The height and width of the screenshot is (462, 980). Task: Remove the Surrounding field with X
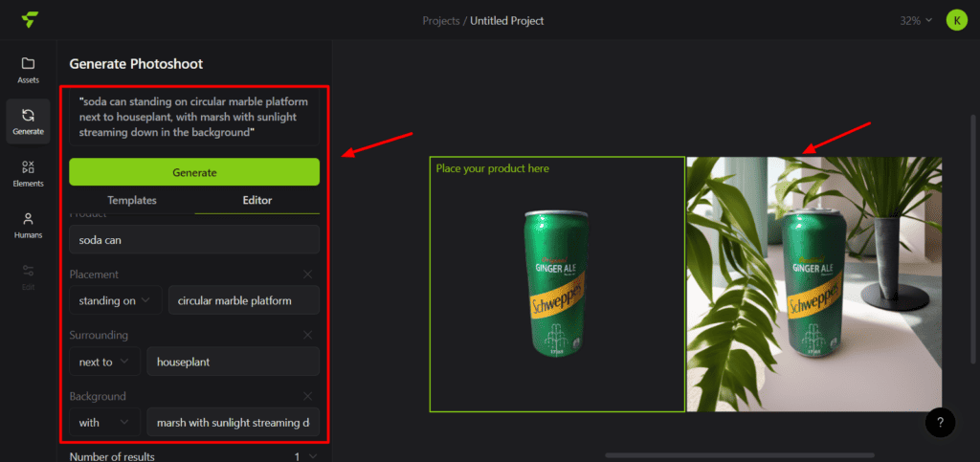307,336
